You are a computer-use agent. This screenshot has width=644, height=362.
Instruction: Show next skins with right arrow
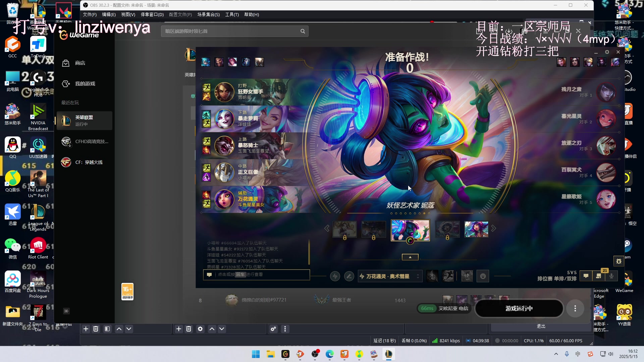(493, 228)
